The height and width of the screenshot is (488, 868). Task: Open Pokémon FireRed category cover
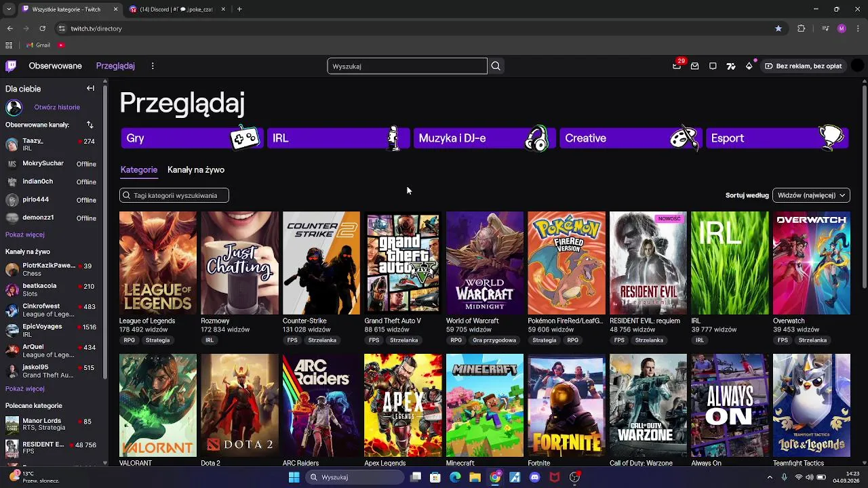coord(566,263)
